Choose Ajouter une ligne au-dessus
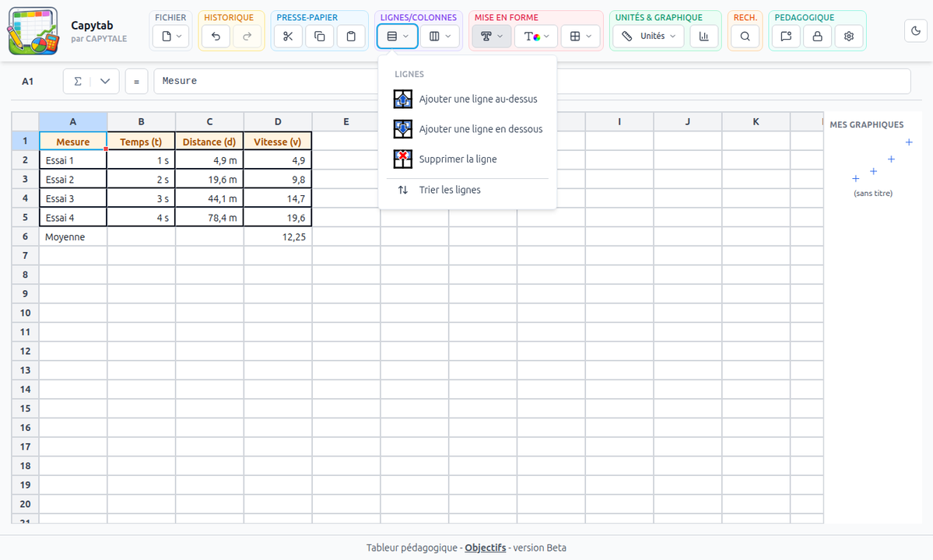Screen dimensions: 933x560 point(467,100)
